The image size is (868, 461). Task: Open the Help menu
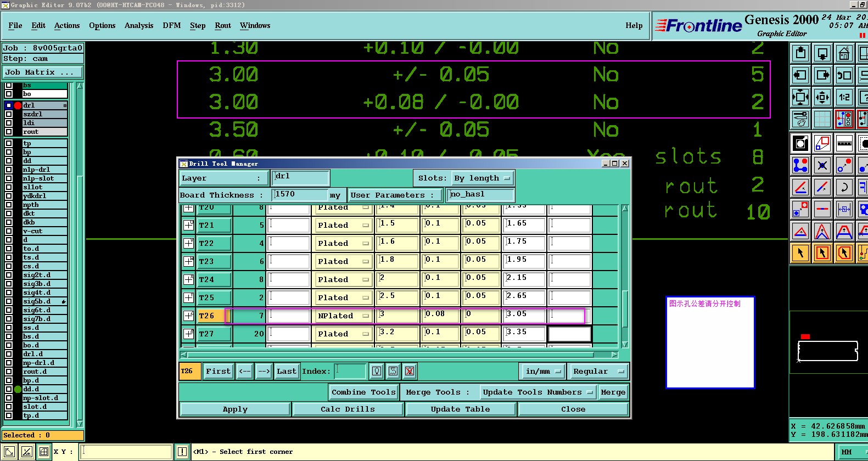pos(634,26)
